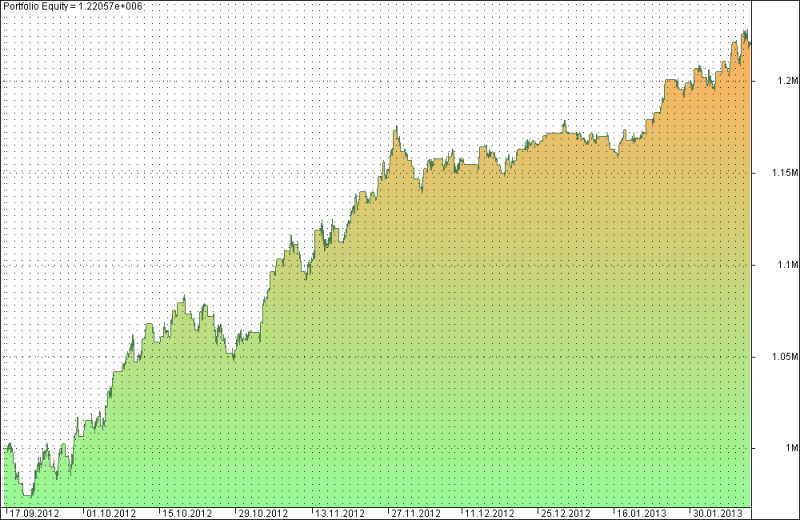Click the 29.10.2012 date marker

tap(263, 513)
